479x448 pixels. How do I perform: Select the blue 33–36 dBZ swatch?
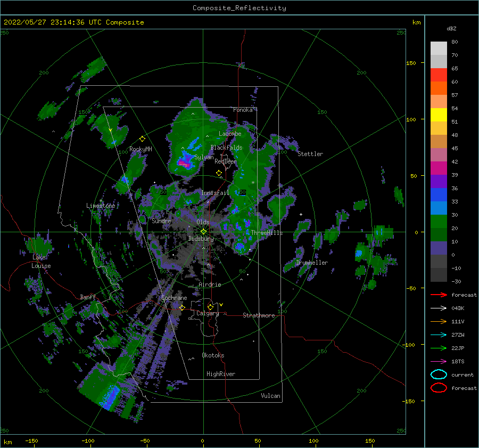tap(439, 195)
